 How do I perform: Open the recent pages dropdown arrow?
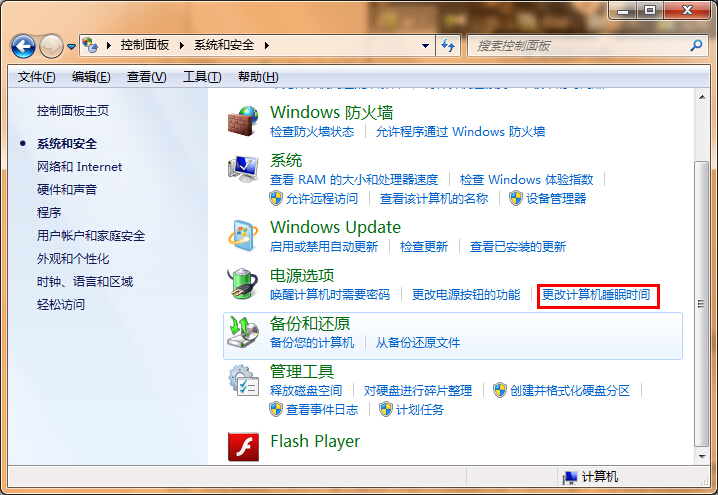[72, 47]
